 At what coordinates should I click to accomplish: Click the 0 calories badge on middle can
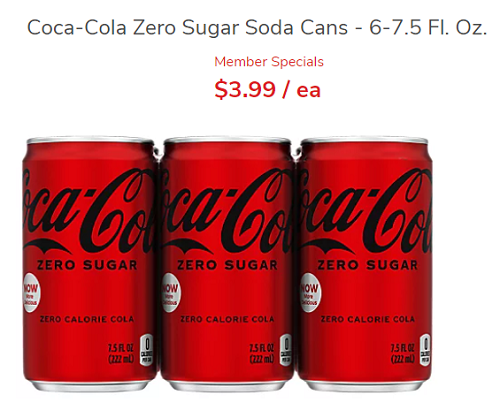(x=286, y=349)
